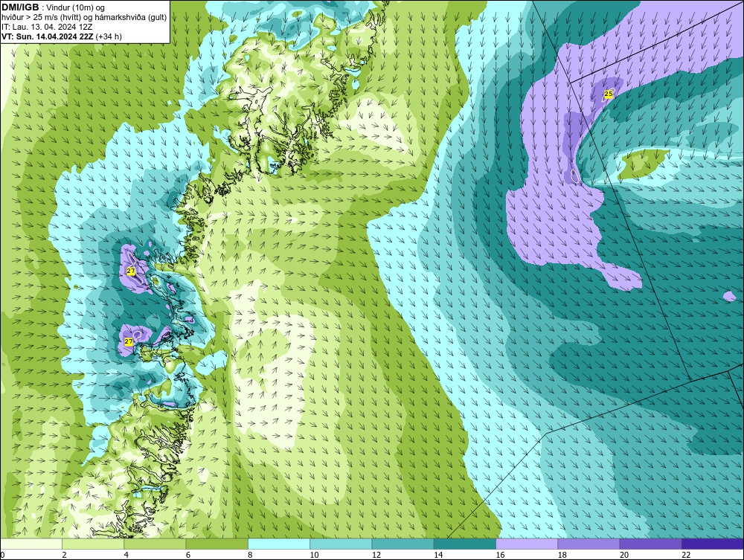Click the legend value 12
744x560 pixels.
376,555
